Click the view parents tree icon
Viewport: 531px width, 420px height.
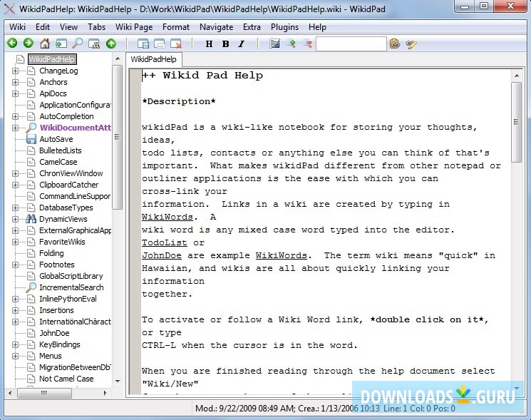click(94, 43)
